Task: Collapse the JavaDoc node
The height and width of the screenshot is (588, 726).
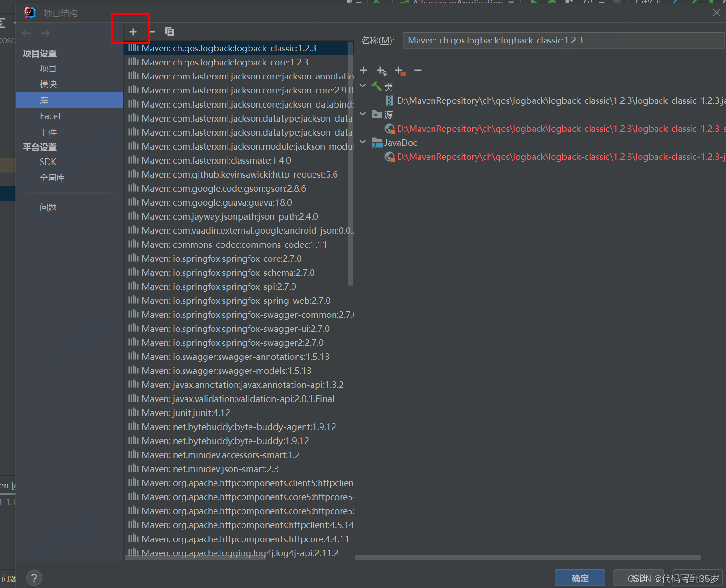Action: tap(363, 142)
